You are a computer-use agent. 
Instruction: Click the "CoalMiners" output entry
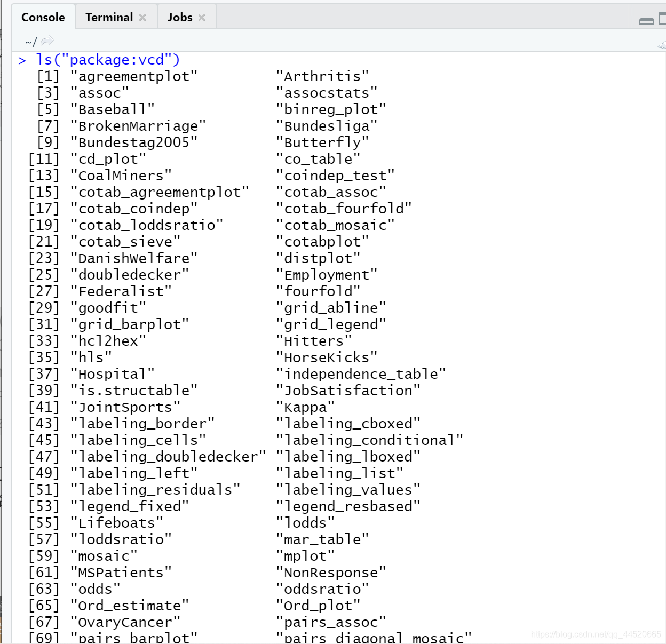pos(121,176)
